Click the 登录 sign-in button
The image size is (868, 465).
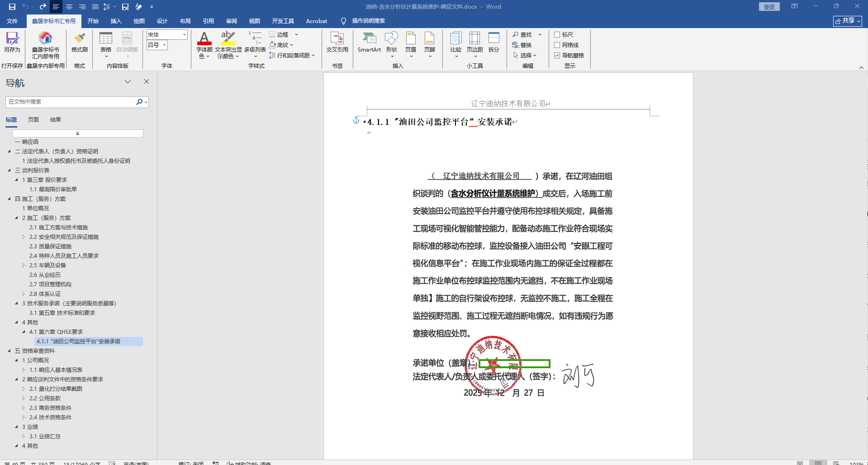[x=769, y=7]
